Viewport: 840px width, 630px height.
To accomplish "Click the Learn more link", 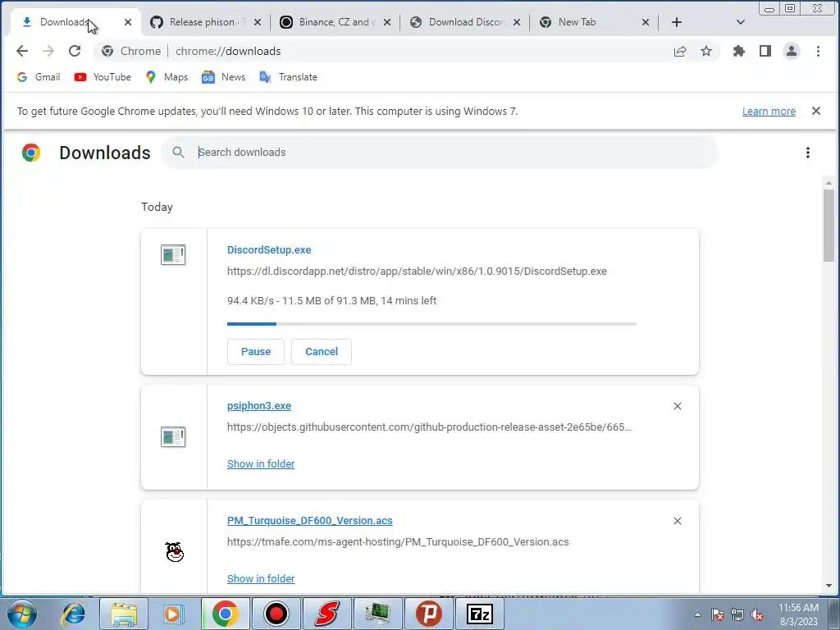I will click(769, 111).
